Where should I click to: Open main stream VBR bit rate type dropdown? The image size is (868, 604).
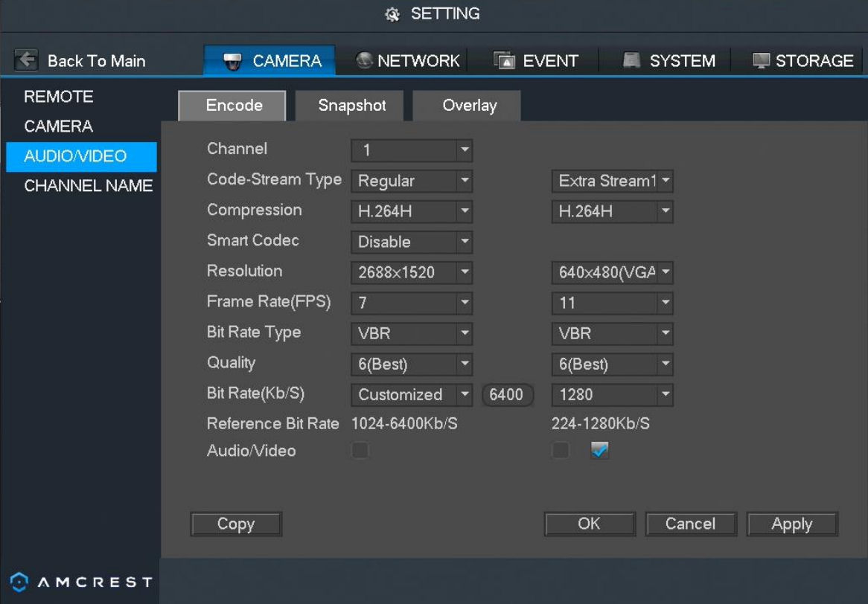412,333
